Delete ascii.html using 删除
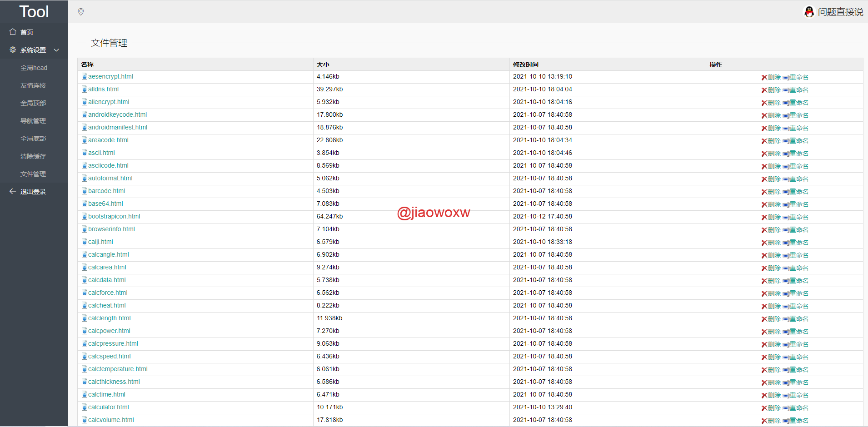This screenshot has height=427, width=868. pyautogui.click(x=771, y=154)
